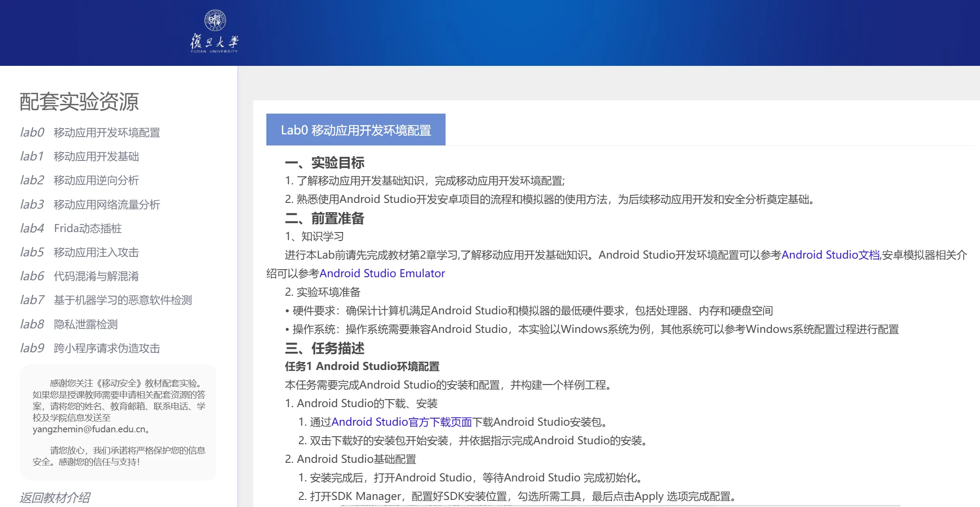Click the 硬件要求 bullet line

(529, 310)
